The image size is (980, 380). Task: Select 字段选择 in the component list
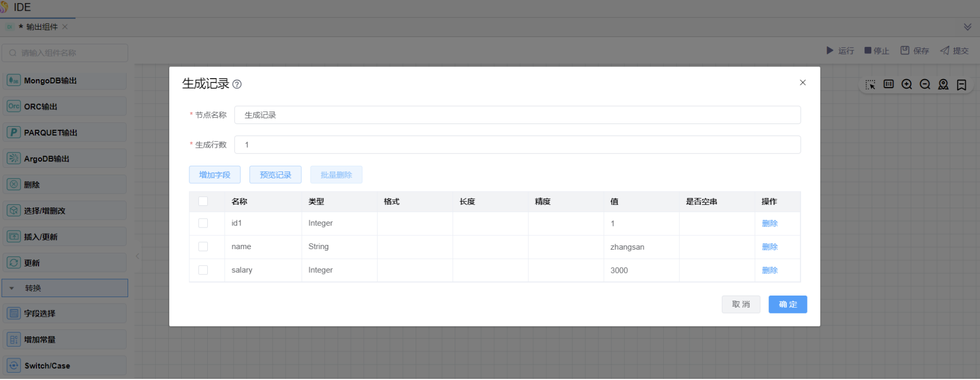[40, 313]
